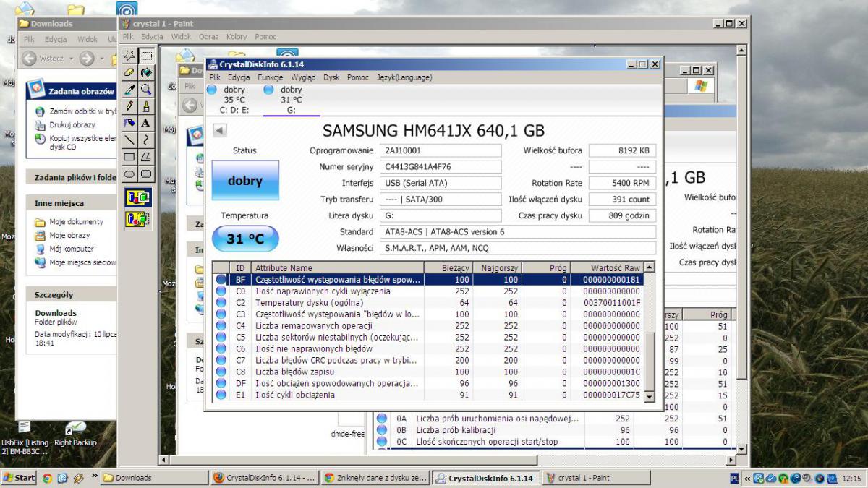This screenshot has height=488, width=868.
Task: Select the Pencil tool in Paint
Action: pyautogui.click(x=129, y=106)
